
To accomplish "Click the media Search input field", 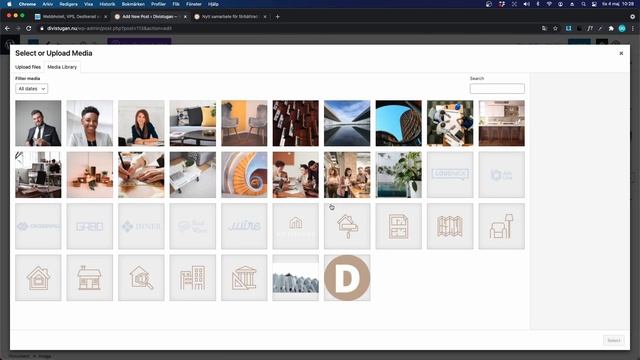I will (x=497, y=89).
